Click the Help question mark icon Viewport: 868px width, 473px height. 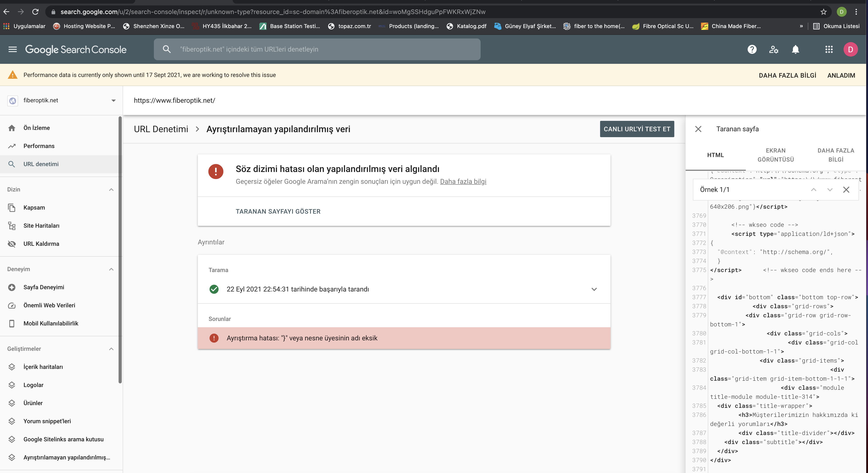tap(752, 50)
